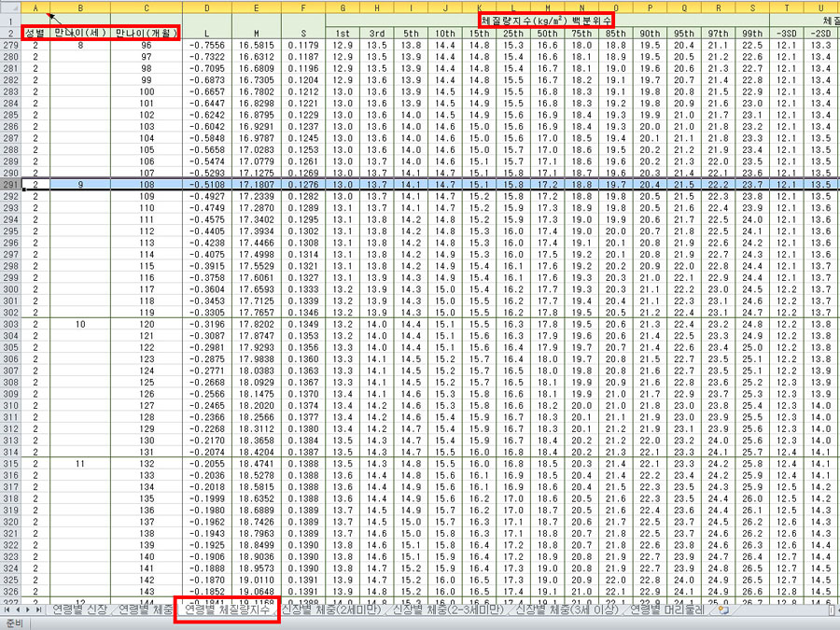Image resolution: width=840 pixels, height=630 pixels.
Task: Open the 연령별 체중 sheet tab
Action: tap(146, 609)
